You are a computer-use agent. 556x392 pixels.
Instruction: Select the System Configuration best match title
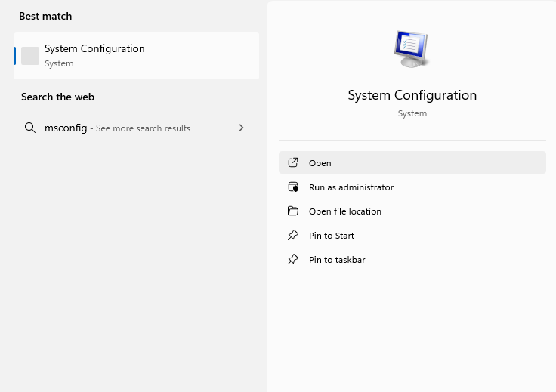point(94,49)
